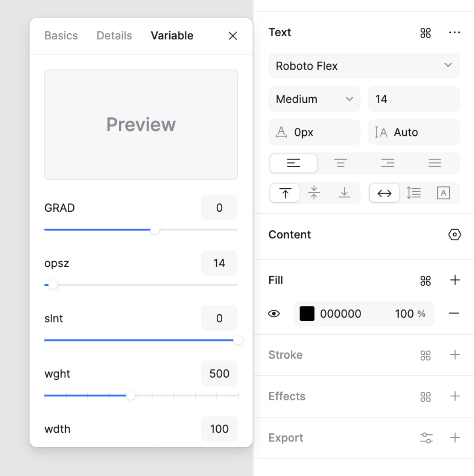This screenshot has height=476, width=474.
Task: Open Text section more options menu
Action: pyautogui.click(x=454, y=33)
